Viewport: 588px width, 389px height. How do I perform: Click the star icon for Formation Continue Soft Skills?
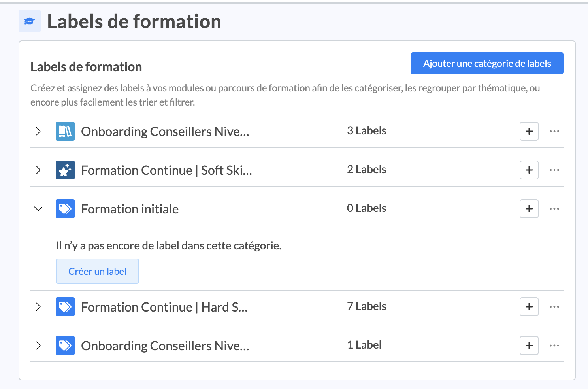[65, 170]
